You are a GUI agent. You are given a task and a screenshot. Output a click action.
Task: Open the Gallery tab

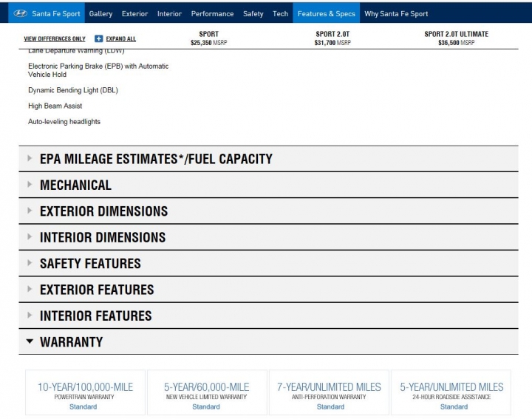[100, 13]
